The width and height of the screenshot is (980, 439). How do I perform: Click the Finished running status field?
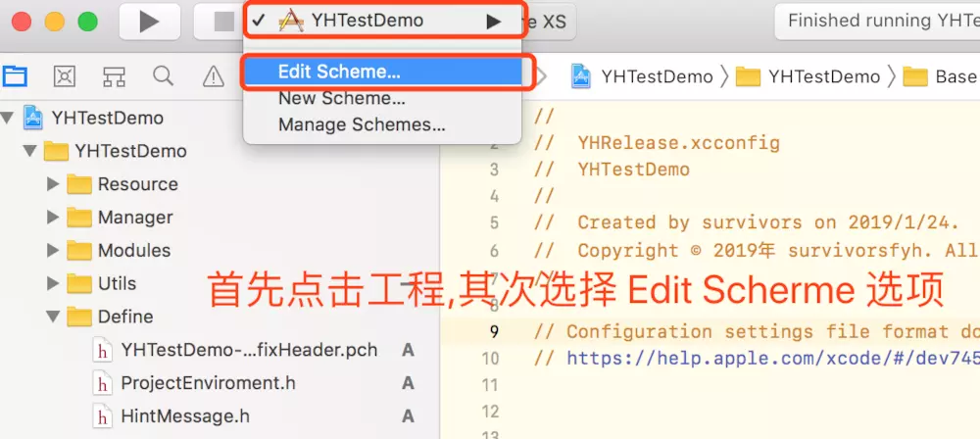[877, 22]
